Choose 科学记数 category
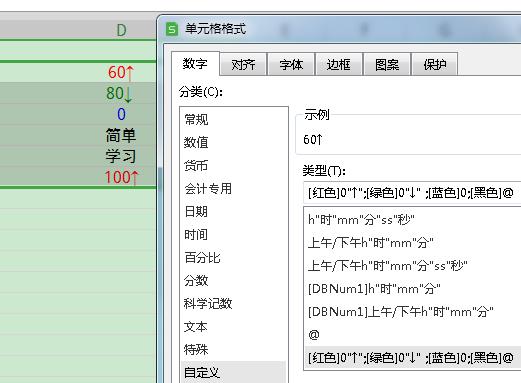Viewport: 521px width, 383px height. (x=234, y=304)
